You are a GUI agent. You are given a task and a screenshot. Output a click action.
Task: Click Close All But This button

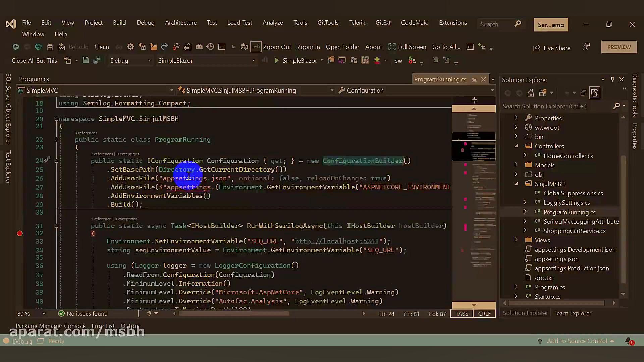[x=34, y=61]
